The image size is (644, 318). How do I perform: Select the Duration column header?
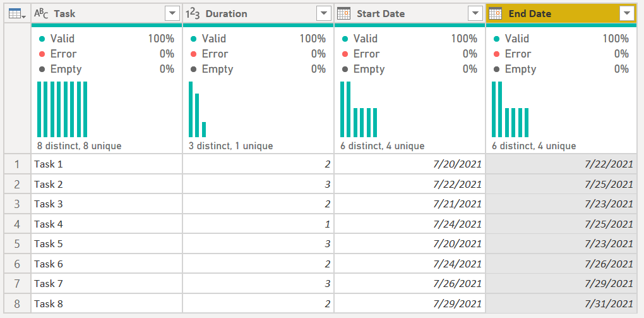tap(258, 13)
